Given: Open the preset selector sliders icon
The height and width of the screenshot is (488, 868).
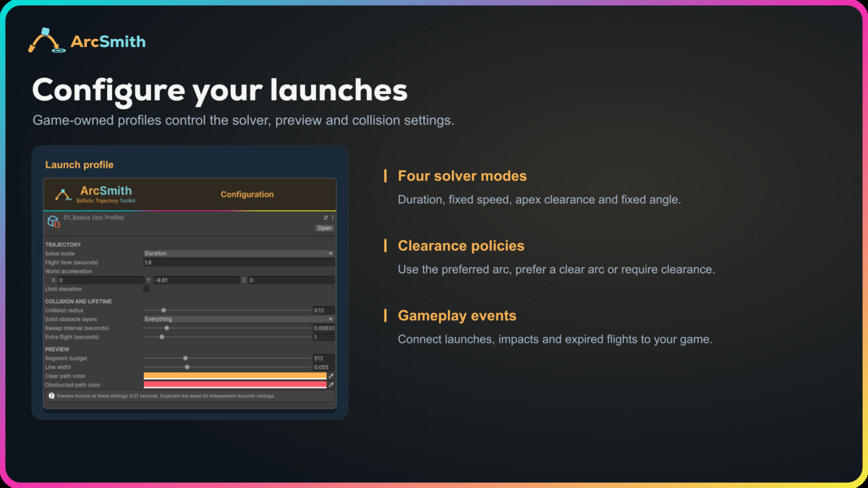Looking at the screenshot, I should click(x=325, y=218).
